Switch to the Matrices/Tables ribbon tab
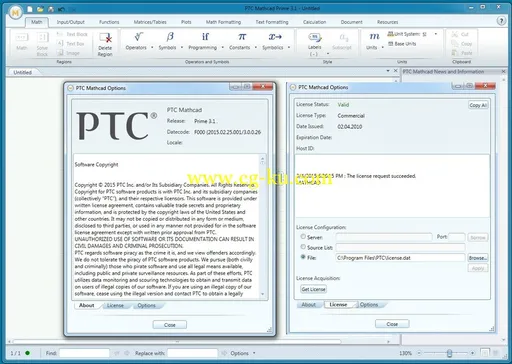512x364 pixels. click(x=150, y=22)
